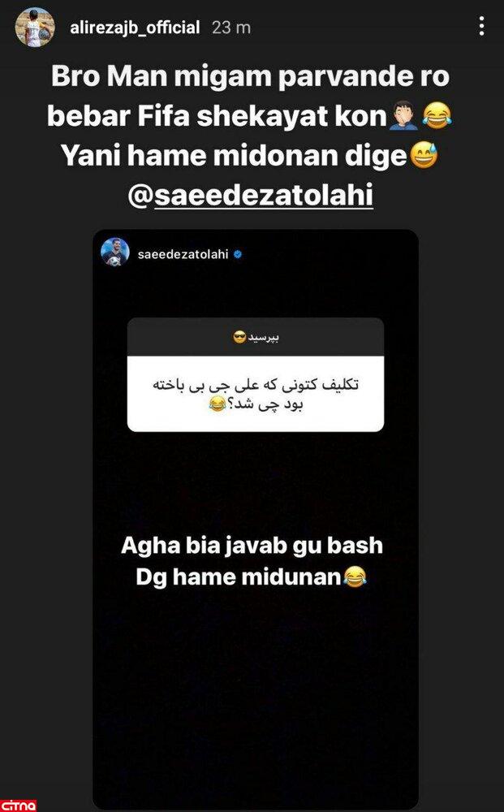Image resolution: width=504 pixels, height=812 pixels.
Task: Click sweat-smile emoji after 'dige'
Action: 424,155
